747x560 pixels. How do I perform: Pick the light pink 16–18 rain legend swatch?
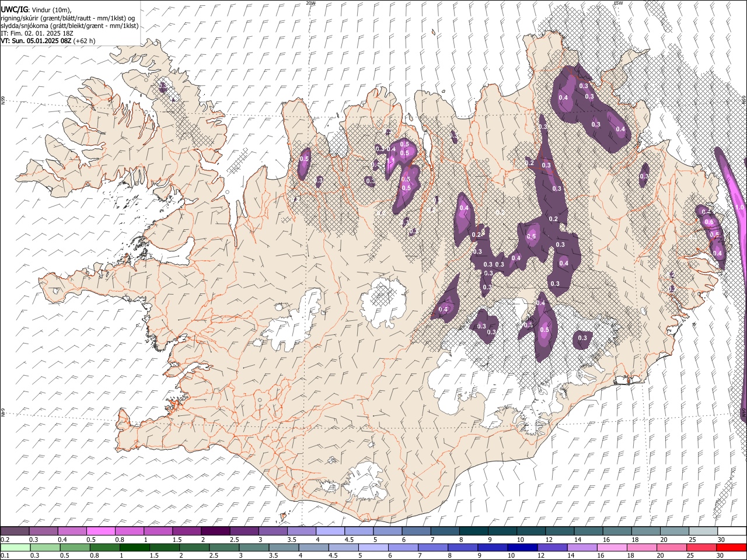612,548
